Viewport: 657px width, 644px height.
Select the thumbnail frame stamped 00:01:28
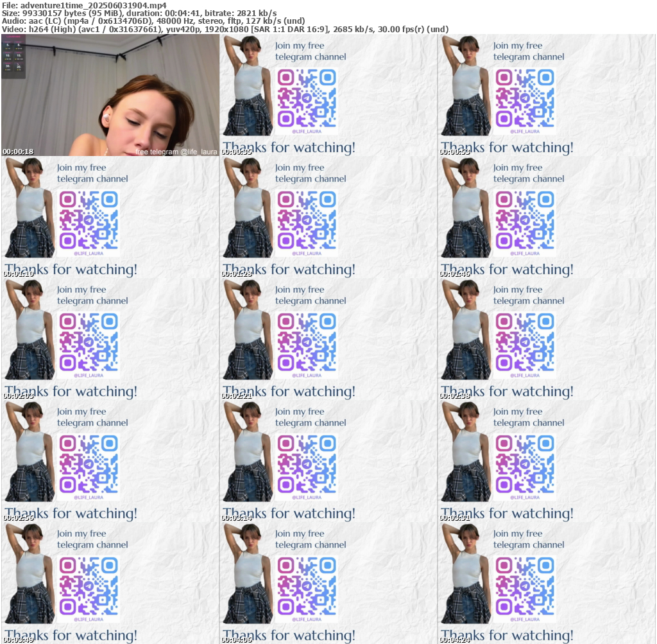[328, 217]
